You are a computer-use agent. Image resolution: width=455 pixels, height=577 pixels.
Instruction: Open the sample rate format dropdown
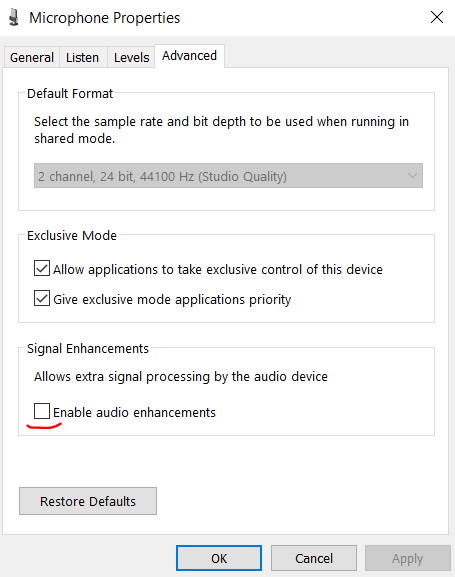coord(228,176)
